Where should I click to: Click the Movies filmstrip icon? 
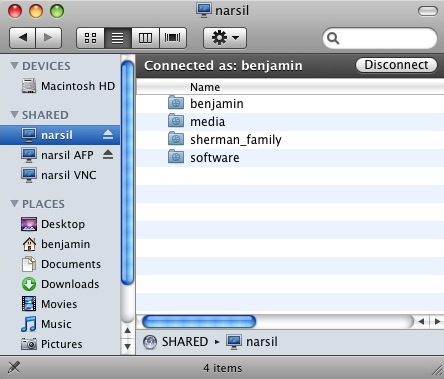click(x=29, y=304)
